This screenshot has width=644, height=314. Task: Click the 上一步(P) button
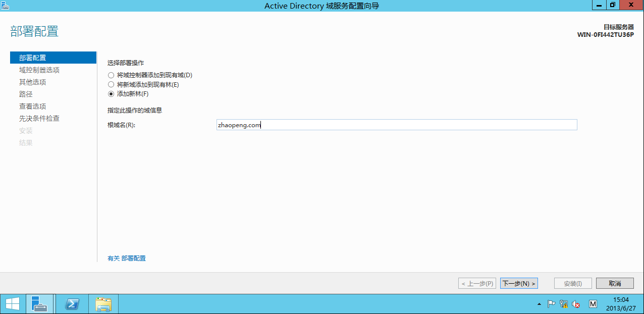coord(477,283)
